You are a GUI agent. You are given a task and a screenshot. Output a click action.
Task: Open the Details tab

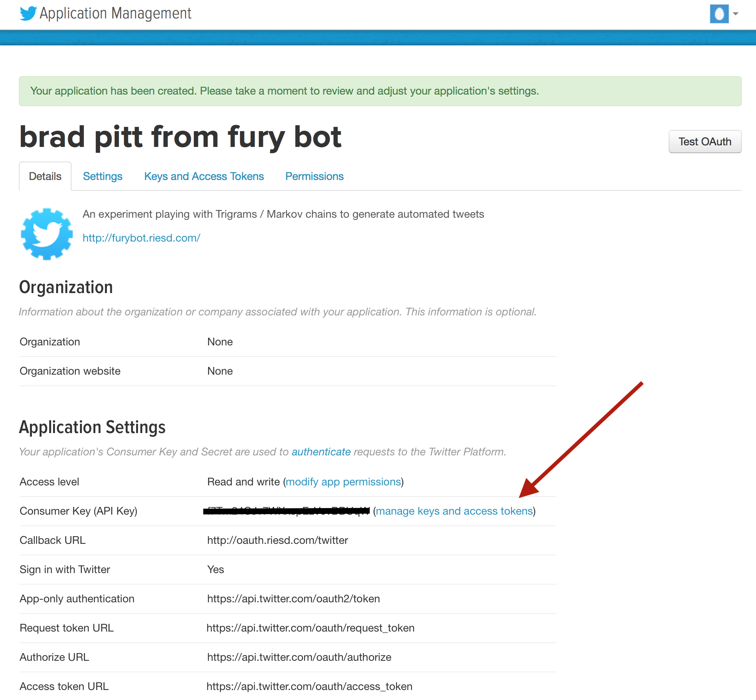45,177
